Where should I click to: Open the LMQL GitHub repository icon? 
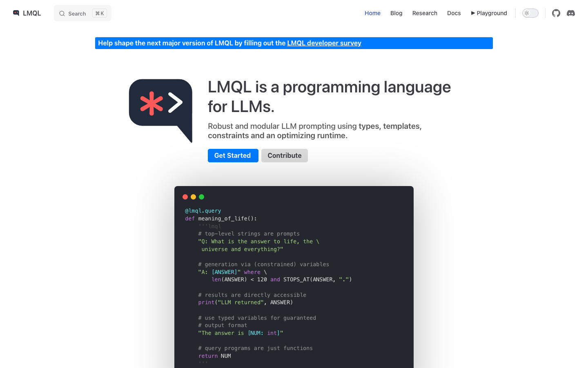(x=556, y=13)
